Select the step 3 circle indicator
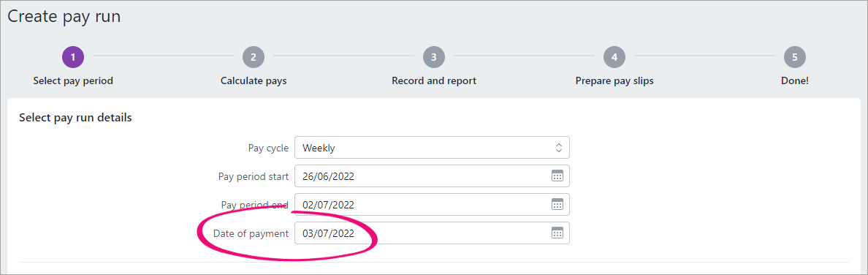 434,56
